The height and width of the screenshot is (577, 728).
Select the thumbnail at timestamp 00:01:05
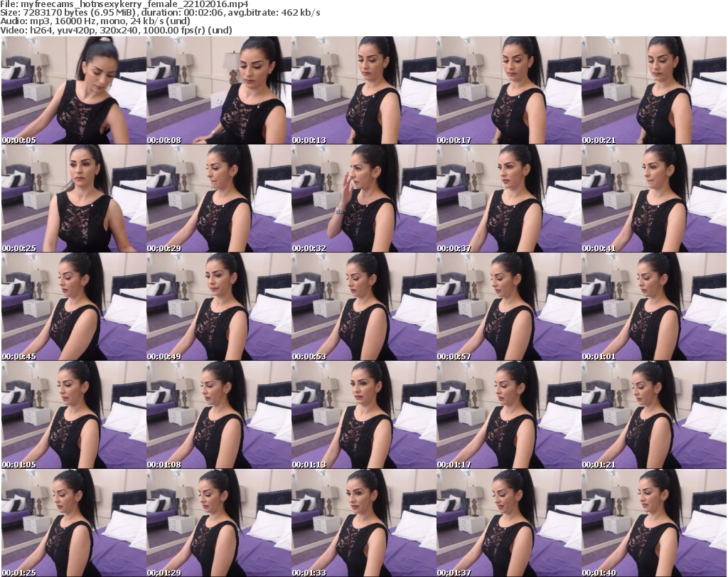(x=74, y=415)
